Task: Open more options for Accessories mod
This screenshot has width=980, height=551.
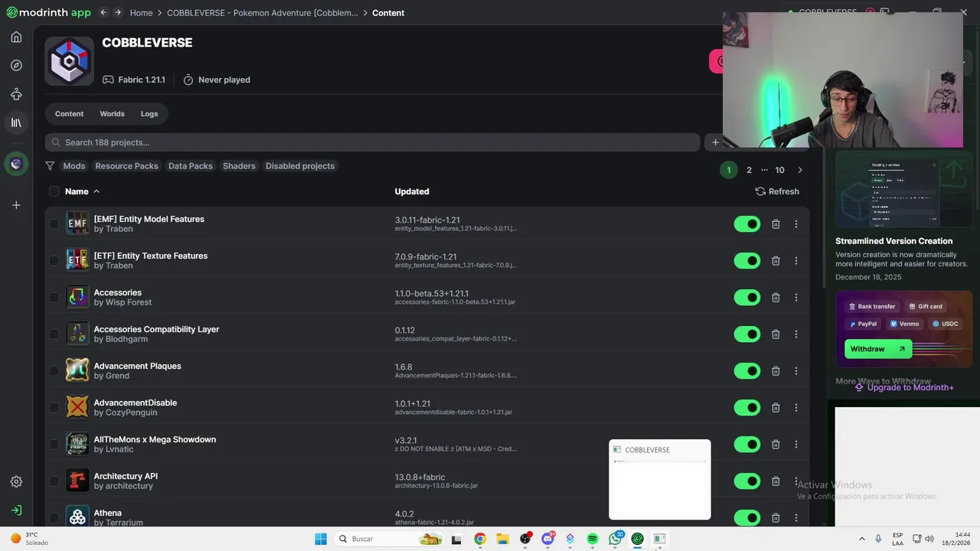Action: pyautogui.click(x=796, y=297)
